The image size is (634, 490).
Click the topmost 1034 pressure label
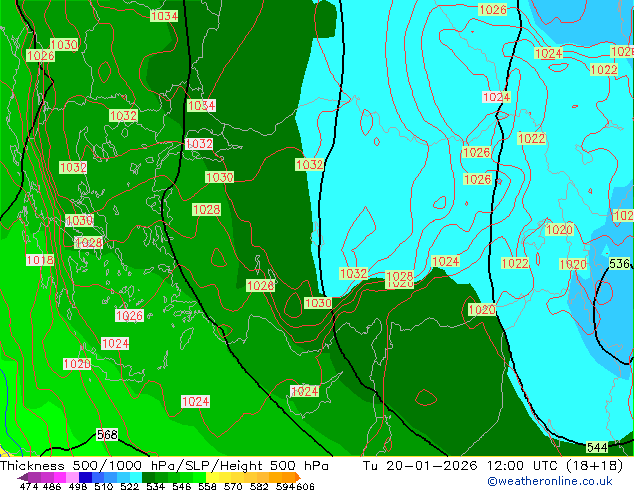[x=164, y=16]
